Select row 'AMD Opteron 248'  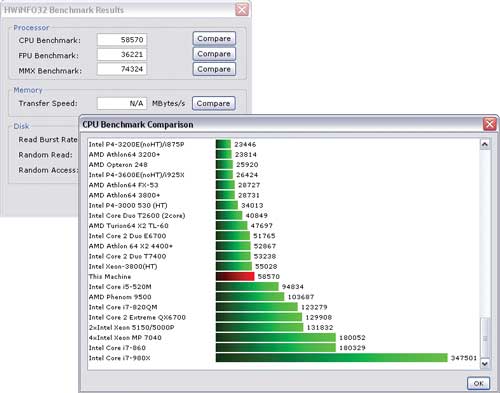tap(283, 165)
